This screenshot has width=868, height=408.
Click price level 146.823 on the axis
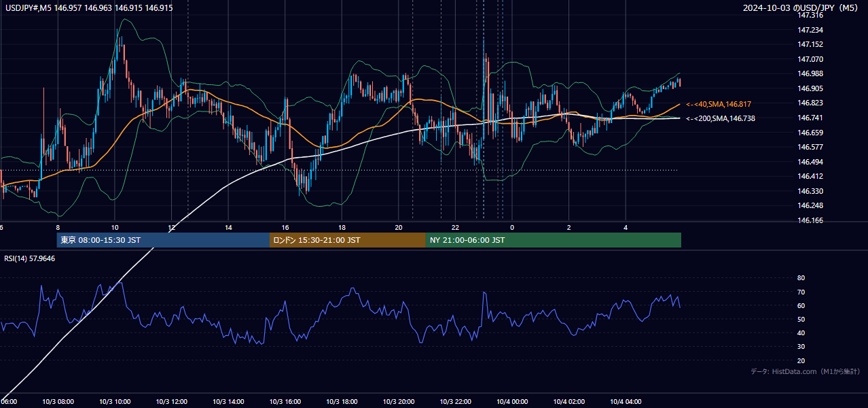810,103
